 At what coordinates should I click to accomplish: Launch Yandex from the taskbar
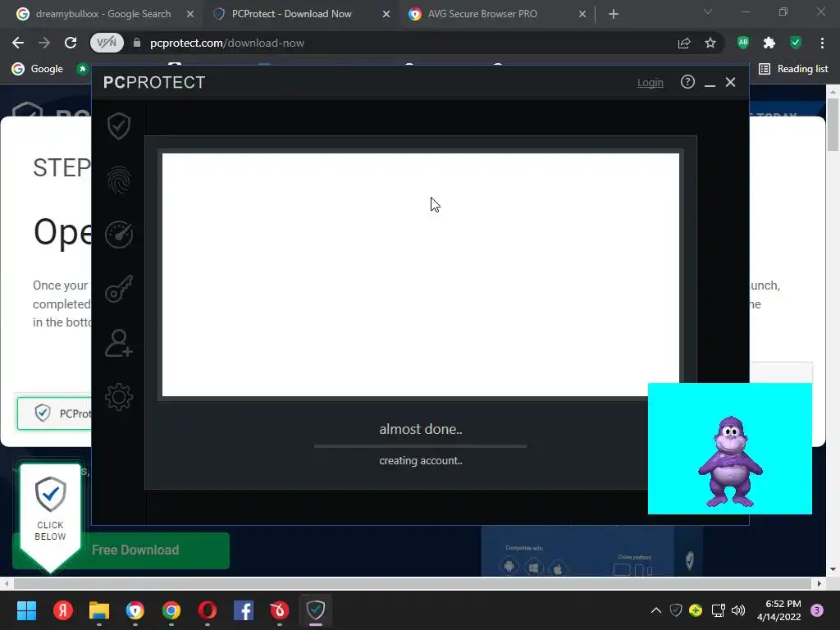tap(62, 610)
